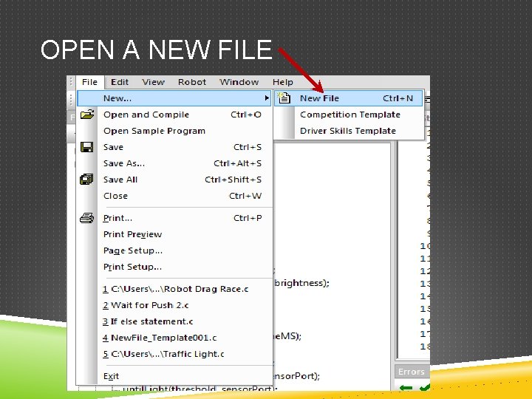The image size is (532, 399).
Task: Click the Ctrl+Alt+S shortcut text
Action: coord(237,163)
